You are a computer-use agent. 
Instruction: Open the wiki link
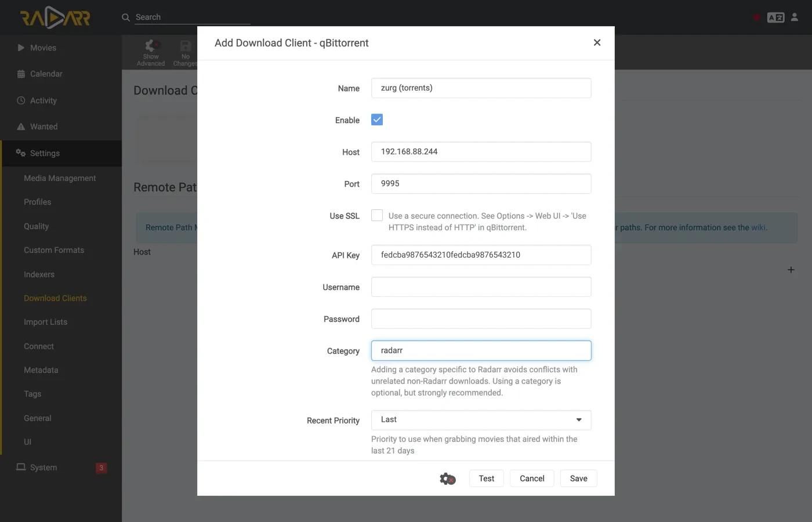pos(758,227)
